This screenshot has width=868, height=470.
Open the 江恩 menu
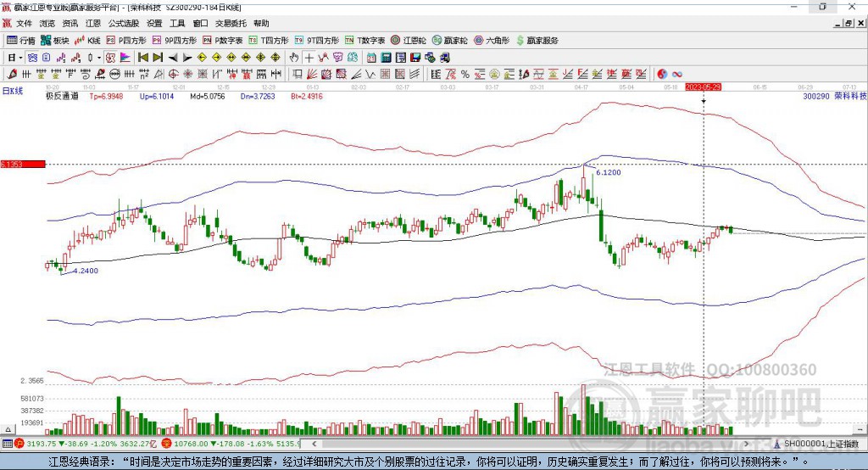(x=93, y=23)
